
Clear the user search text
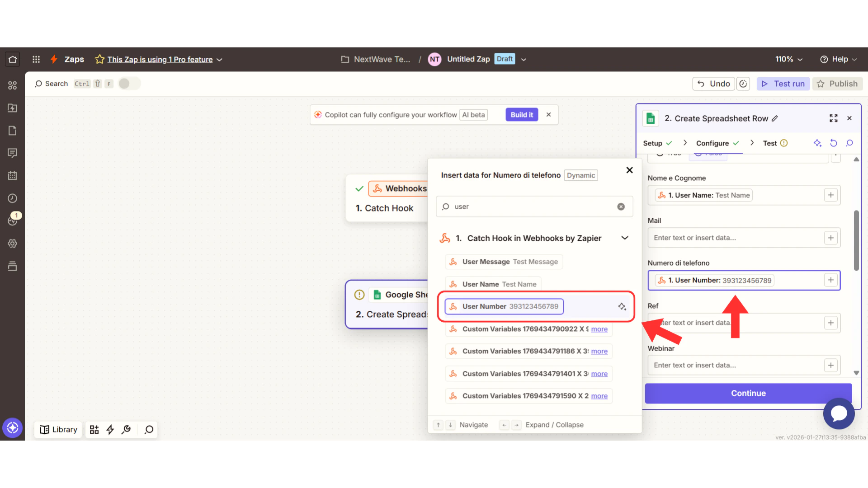pyautogui.click(x=621, y=206)
